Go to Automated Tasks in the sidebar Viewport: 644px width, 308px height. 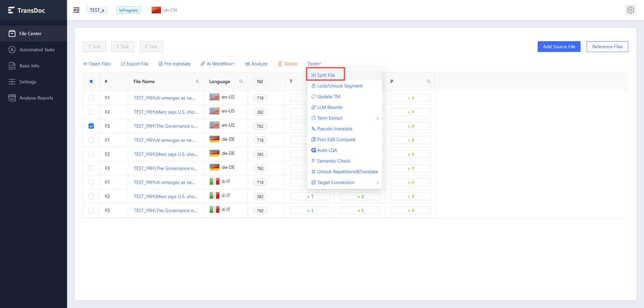click(34, 50)
